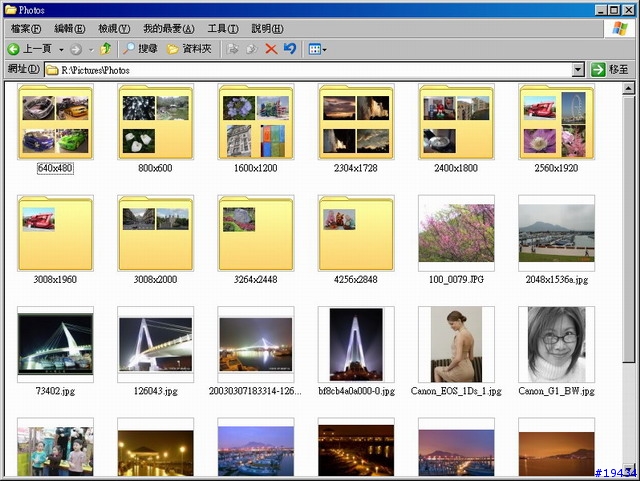Click the 73402.jpg file name label
The width and height of the screenshot is (640, 481).
[x=55, y=391]
